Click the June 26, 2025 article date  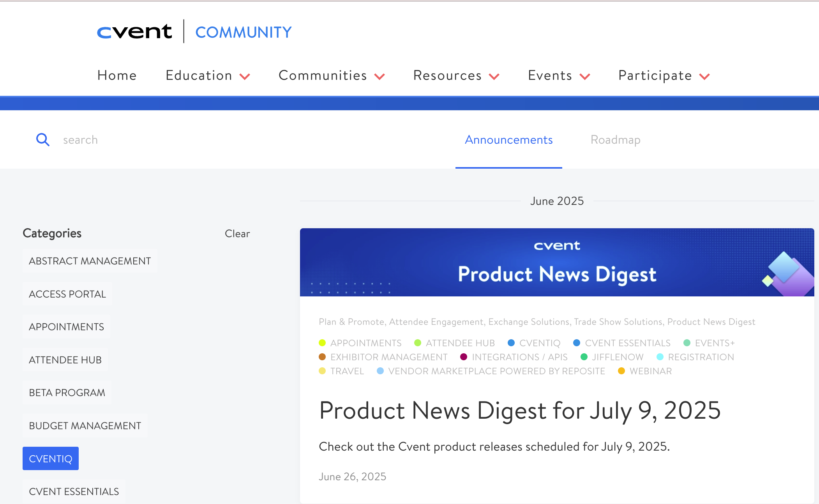point(353,477)
